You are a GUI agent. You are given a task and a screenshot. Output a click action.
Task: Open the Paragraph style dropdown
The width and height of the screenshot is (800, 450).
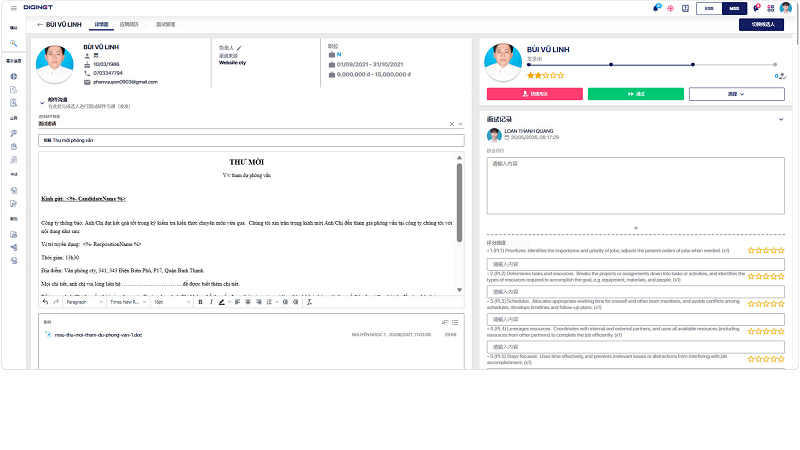84,302
